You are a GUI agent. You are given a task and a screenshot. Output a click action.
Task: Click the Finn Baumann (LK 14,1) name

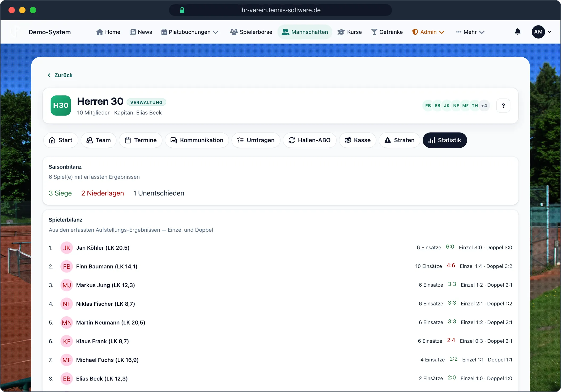click(107, 266)
